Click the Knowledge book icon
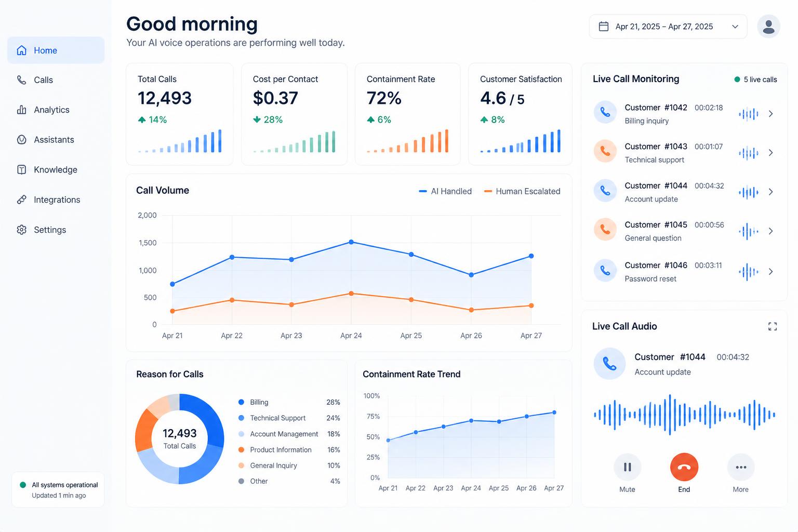 pyautogui.click(x=21, y=170)
